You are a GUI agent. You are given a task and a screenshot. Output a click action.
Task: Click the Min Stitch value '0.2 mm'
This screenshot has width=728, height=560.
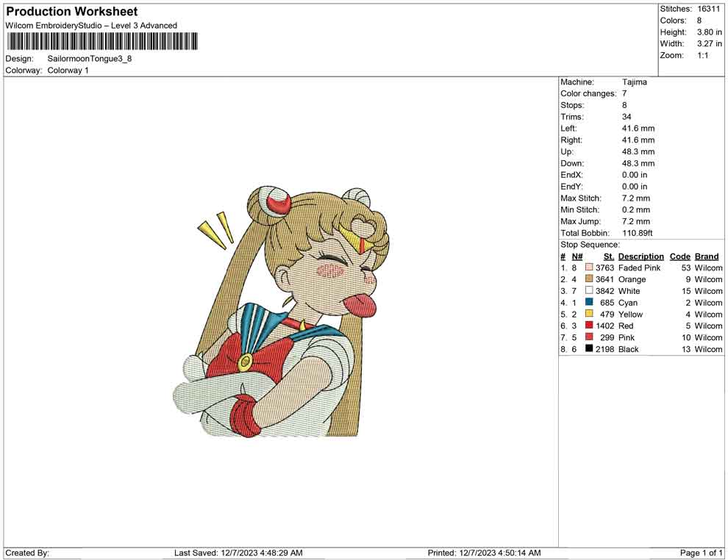[x=636, y=209]
